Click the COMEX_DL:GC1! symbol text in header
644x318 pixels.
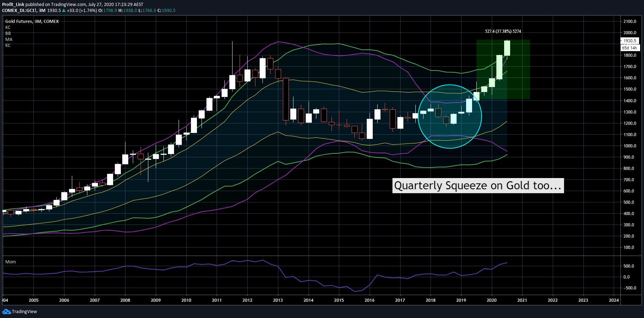click(x=19, y=11)
